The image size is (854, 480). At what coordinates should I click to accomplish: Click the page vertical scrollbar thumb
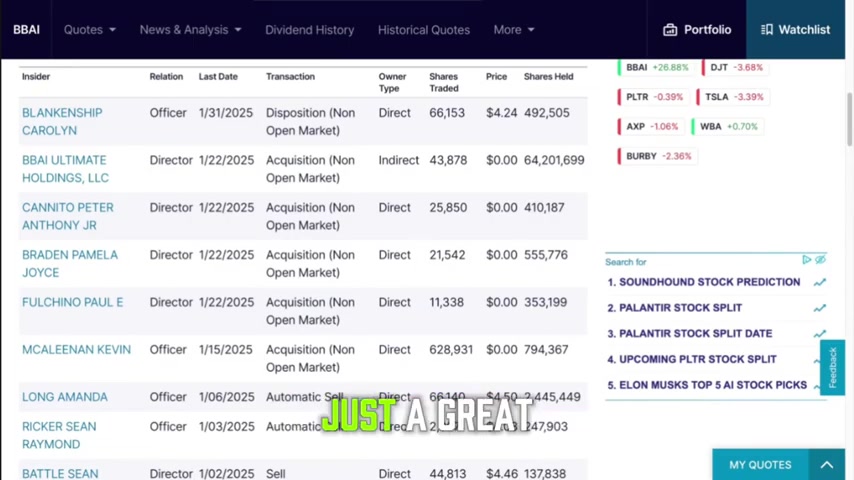[x=850, y=119]
